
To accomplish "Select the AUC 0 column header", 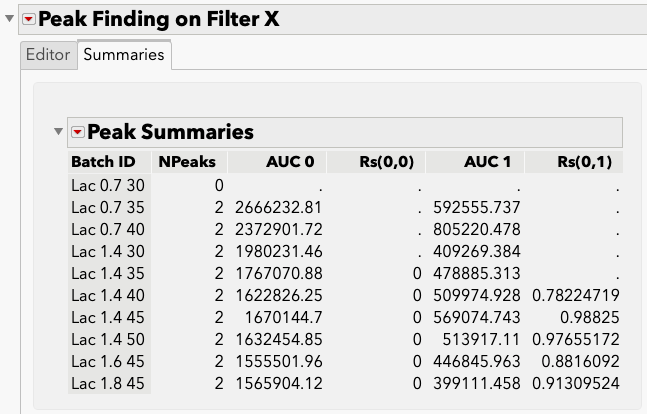I will click(x=290, y=162).
